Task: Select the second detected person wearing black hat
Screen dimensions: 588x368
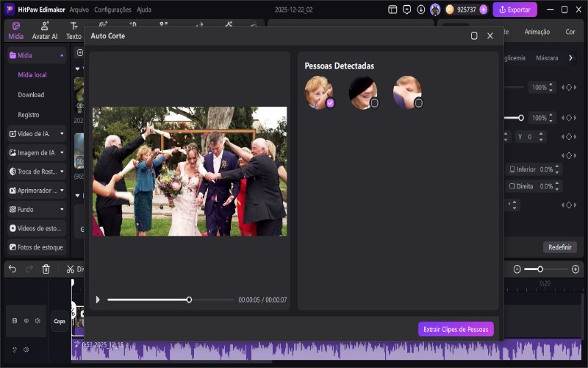Action: click(374, 103)
